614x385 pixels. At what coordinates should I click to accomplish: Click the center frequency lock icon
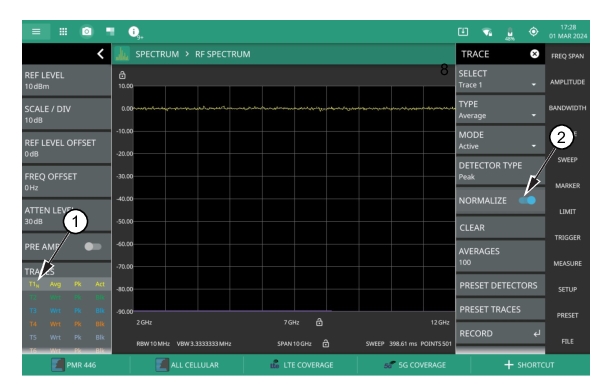pos(319,322)
